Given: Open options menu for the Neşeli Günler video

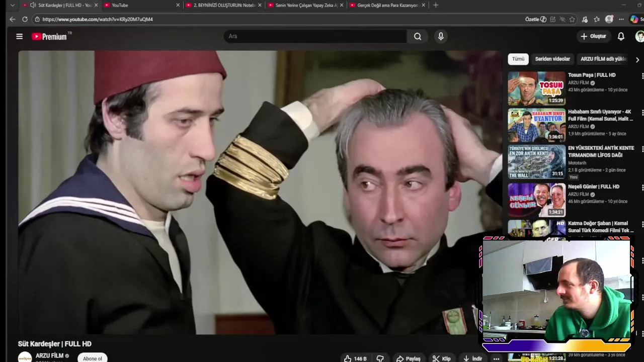Looking at the screenshot, I should click(x=642, y=187).
